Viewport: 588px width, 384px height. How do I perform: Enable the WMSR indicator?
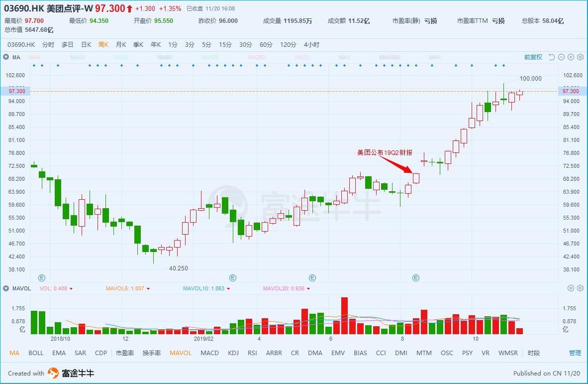[x=508, y=353]
